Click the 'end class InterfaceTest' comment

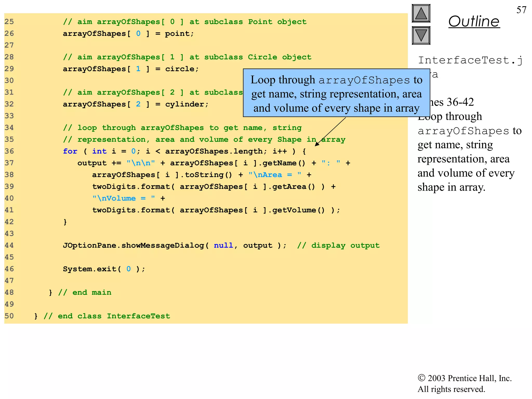107,316
